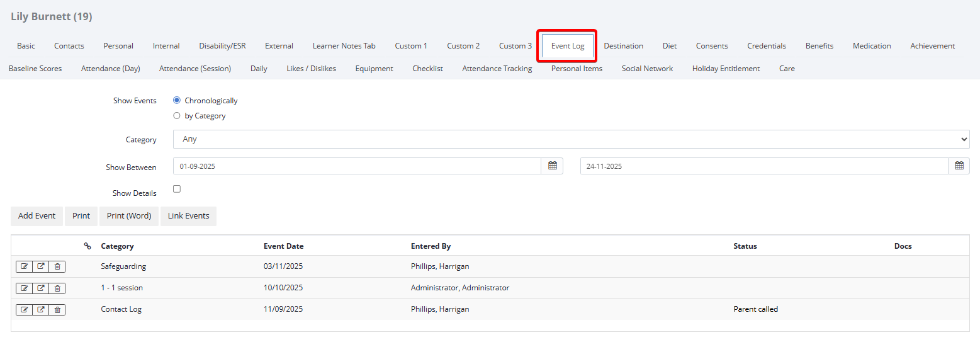Edit the Safeguarding event row

(24, 267)
